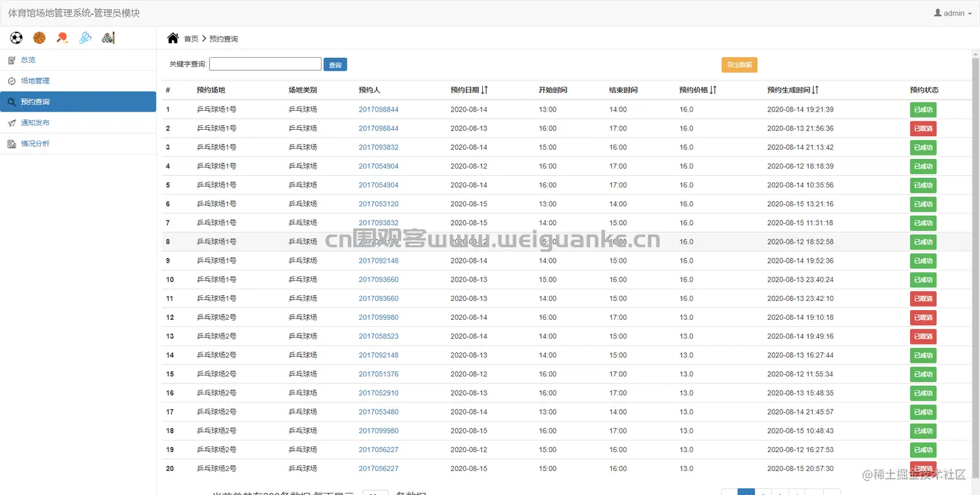Click the red 已取消 status in row 2

click(x=923, y=128)
